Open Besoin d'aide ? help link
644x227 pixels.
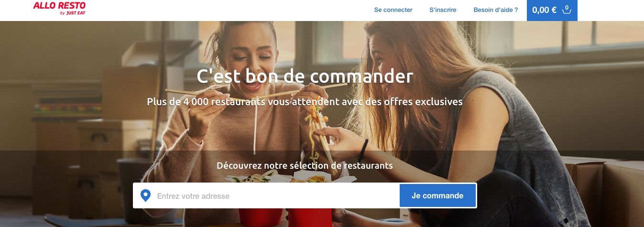[495, 10]
